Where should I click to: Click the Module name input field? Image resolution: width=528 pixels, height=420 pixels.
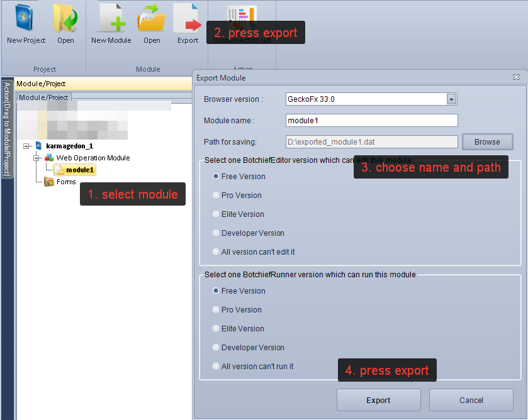click(x=371, y=120)
